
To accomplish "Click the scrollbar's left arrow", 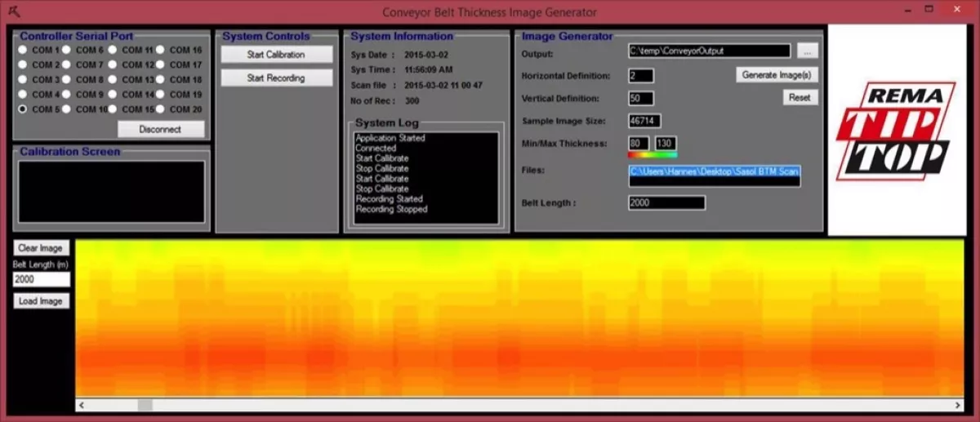I will point(82,406).
